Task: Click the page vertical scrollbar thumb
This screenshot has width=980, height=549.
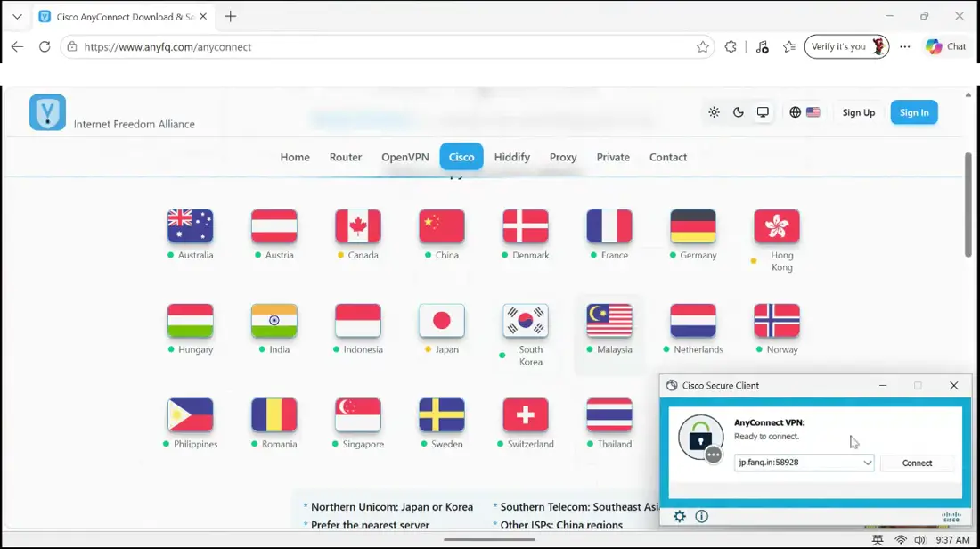Action: [x=968, y=204]
